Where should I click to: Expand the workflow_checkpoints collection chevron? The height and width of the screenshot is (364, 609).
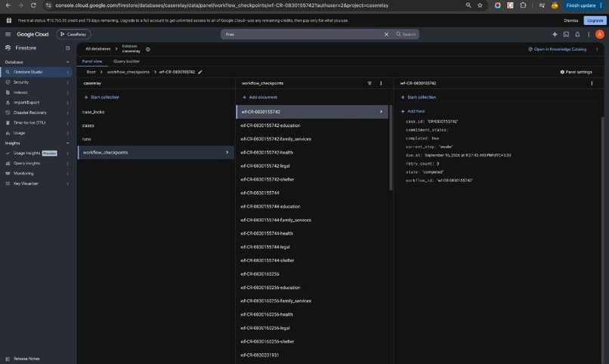tap(227, 152)
